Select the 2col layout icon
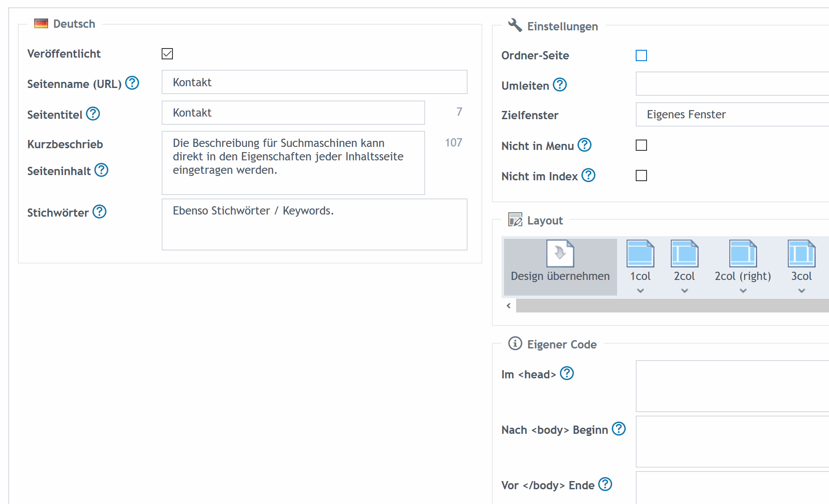829x504 pixels. pyautogui.click(x=685, y=254)
